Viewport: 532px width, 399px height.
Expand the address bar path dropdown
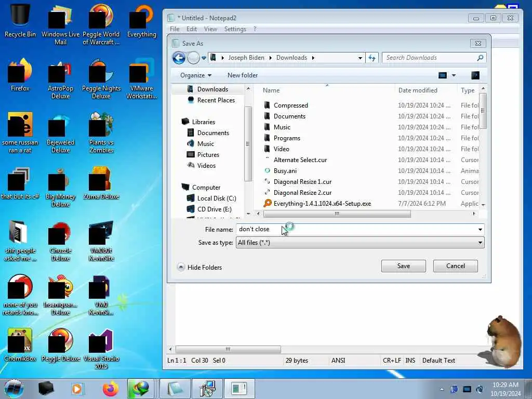click(x=360, y=58)
